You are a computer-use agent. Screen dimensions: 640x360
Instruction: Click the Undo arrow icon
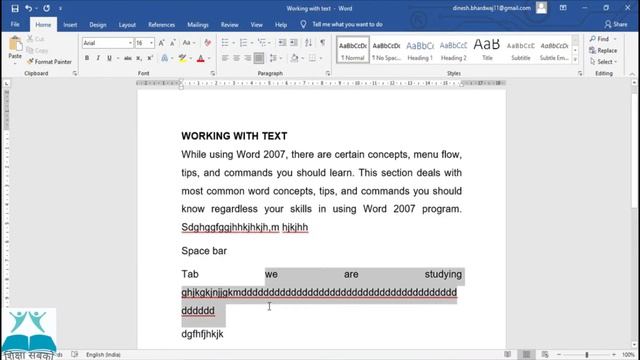pyautogui.click(x=28, y=8)
